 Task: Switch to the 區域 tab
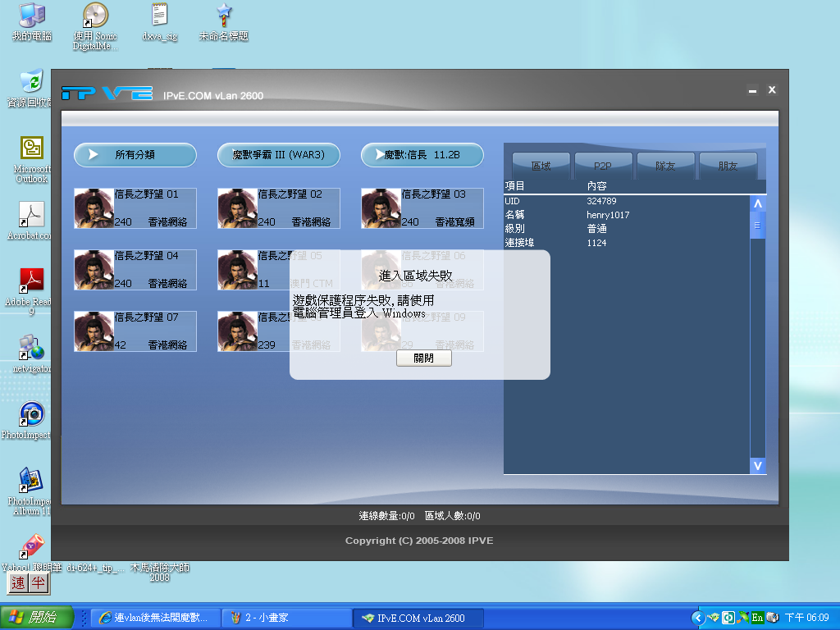(x=541, y=166)
